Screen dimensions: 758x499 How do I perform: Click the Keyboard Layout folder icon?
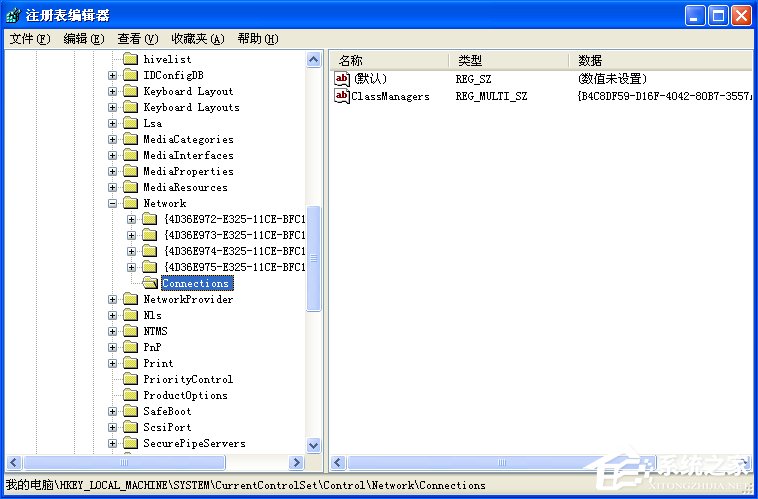[x=130, y=91]
